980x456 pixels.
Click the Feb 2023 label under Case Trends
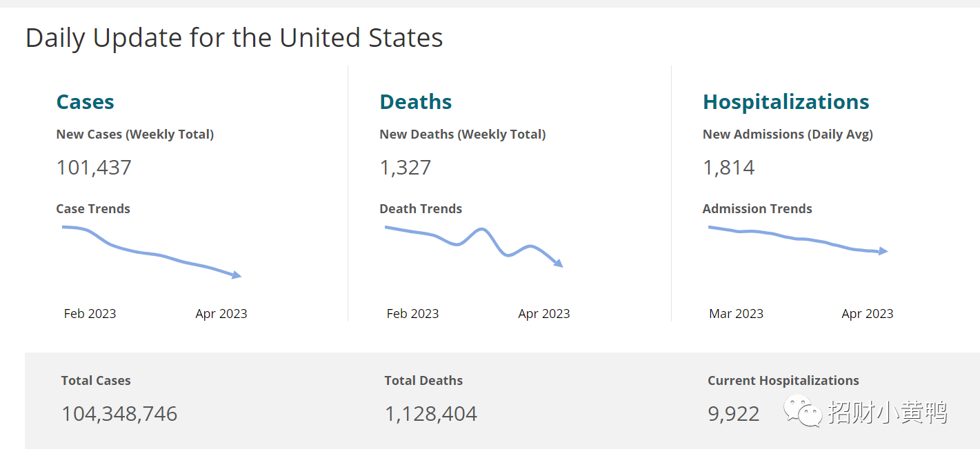(90, 313)
